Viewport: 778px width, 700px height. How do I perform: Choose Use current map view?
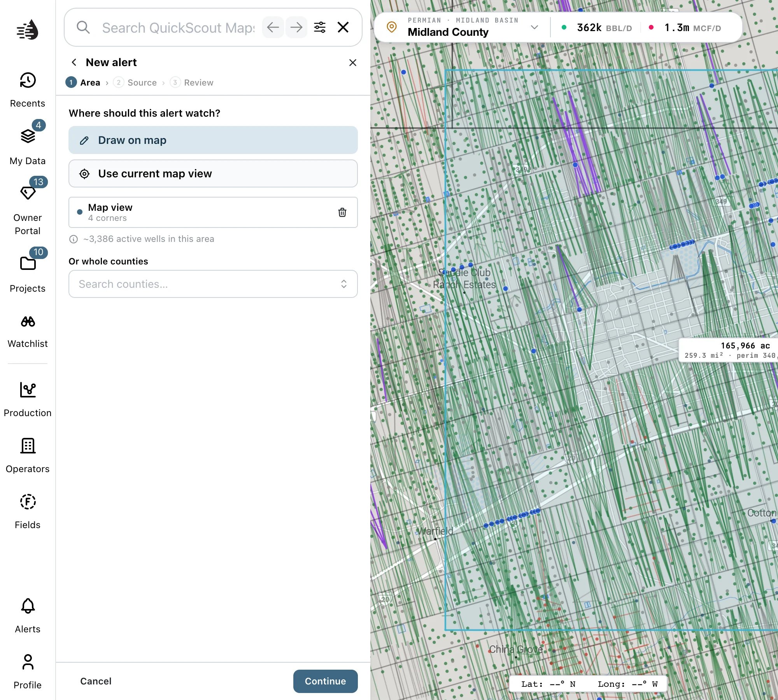click(x=213, y=173)
